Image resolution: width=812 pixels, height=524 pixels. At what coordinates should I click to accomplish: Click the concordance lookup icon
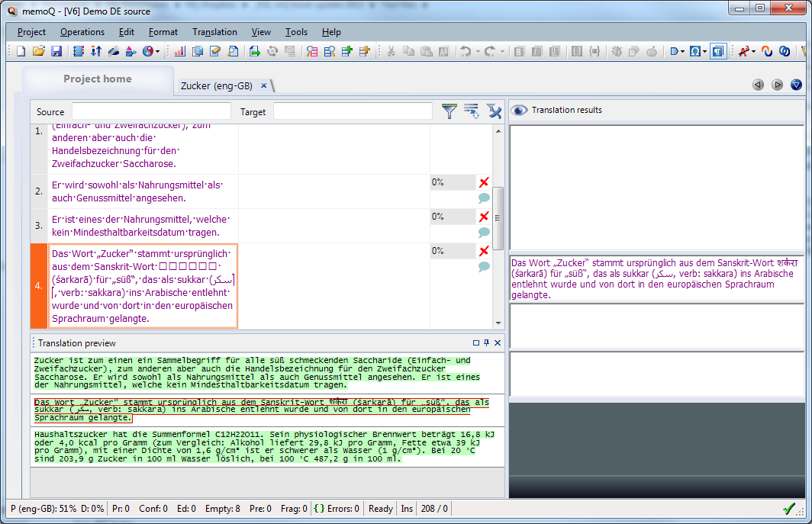pyautogui.click(x=234, y=51)
